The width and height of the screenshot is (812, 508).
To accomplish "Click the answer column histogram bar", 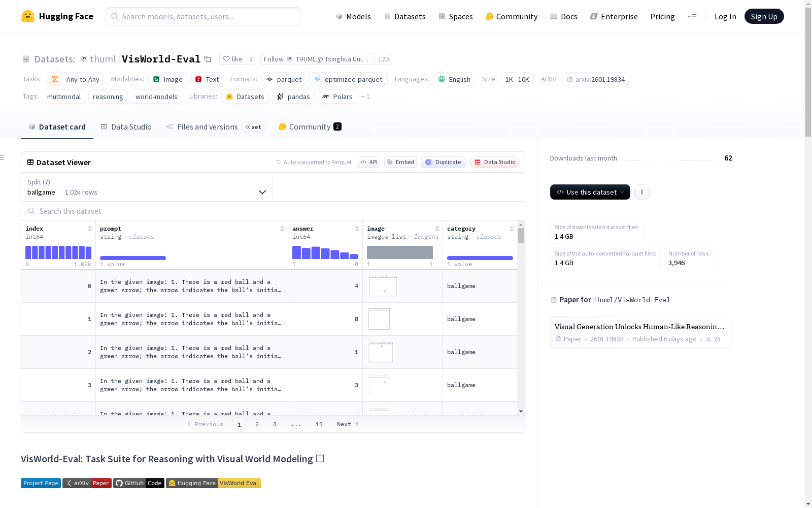I will click(325, 252).
